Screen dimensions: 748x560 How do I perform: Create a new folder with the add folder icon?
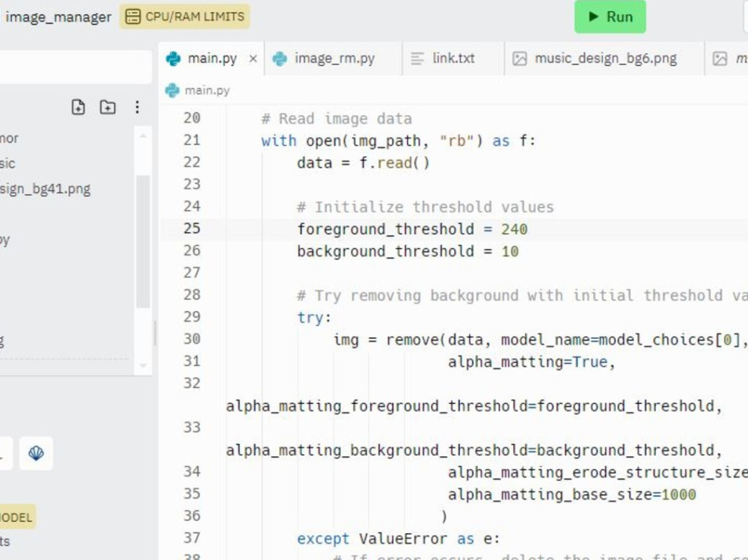click(108, 107)
